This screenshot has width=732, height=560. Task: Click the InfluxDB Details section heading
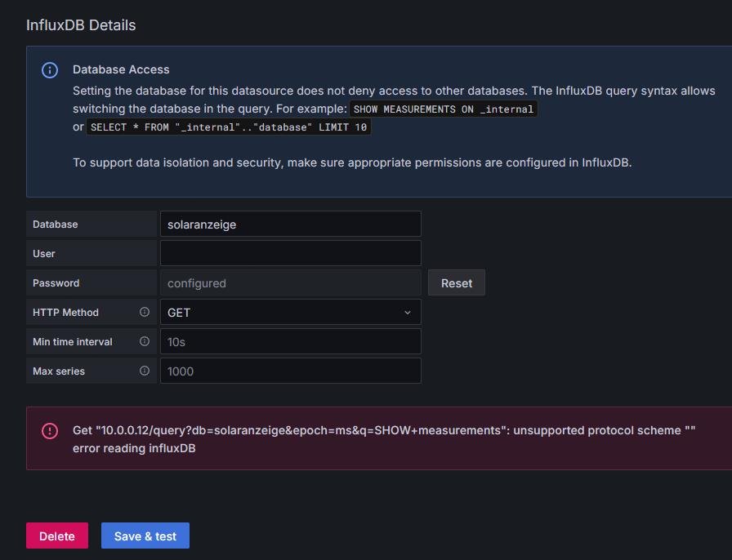tap(81, 25)
